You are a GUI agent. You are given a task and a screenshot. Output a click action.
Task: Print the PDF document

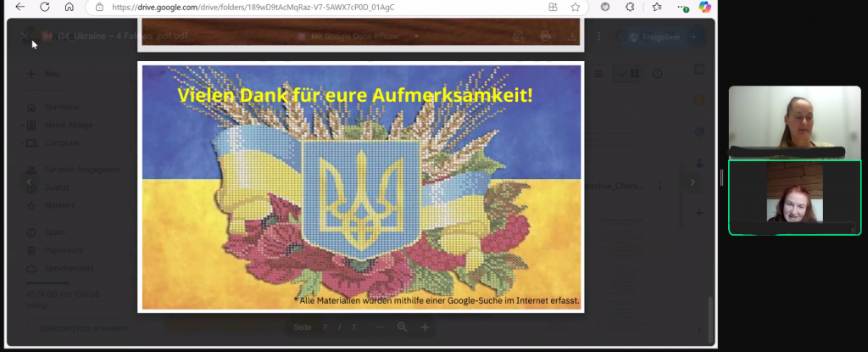(x=545, y=36)
